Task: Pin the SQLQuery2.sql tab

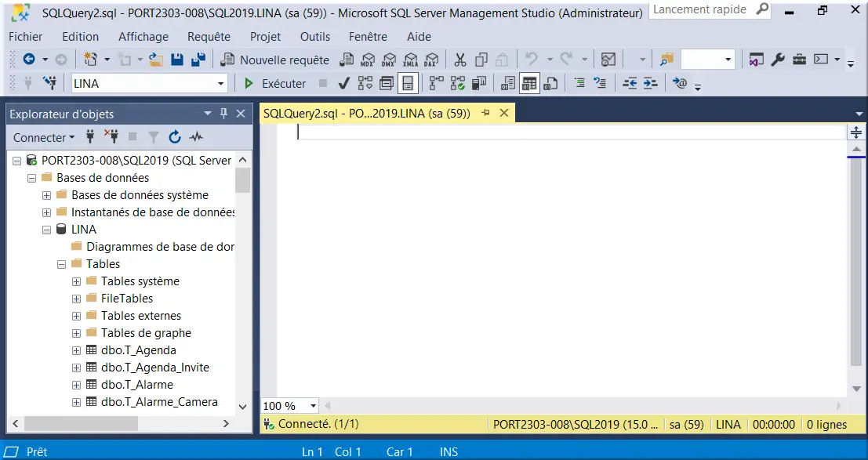Action: pos(486,113)
